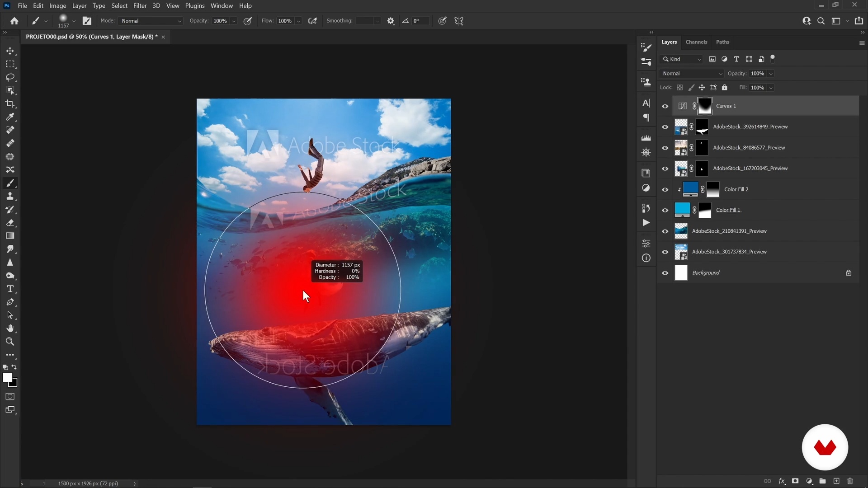Image resolution: width=868 pixels, height=488 pixels.
Task: Expand brush Opacity slider dropdown
Action: pyautogui.click(x=234, y=21)
